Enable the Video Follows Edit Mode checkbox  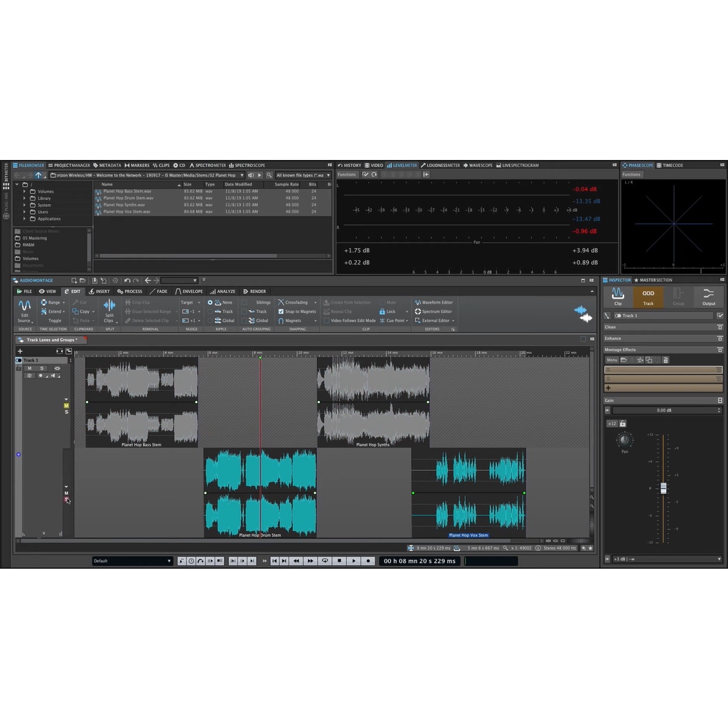326,321
